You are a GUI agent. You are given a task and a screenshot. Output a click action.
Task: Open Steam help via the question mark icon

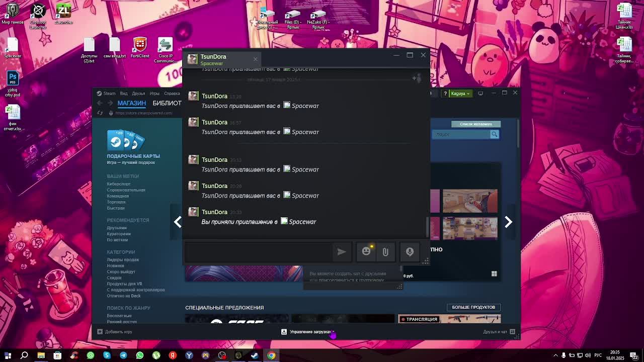pyautogui.click(x=445, y=93)
